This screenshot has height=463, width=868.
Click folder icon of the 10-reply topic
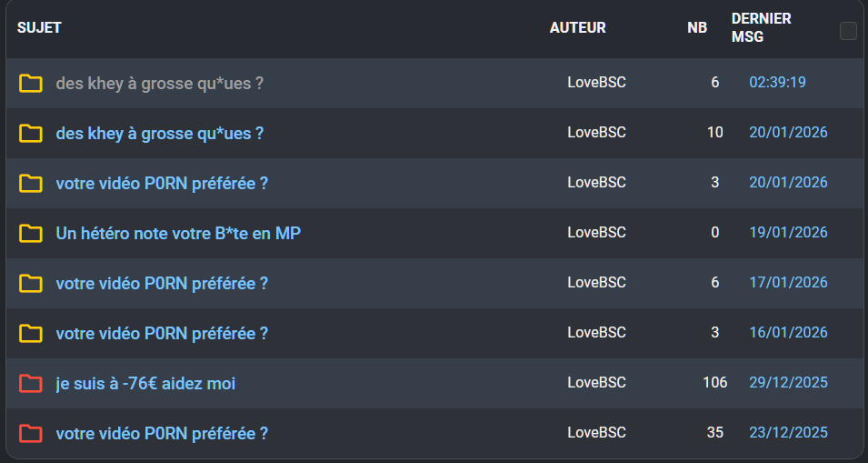pyautogui.click(x=31, y=134)
